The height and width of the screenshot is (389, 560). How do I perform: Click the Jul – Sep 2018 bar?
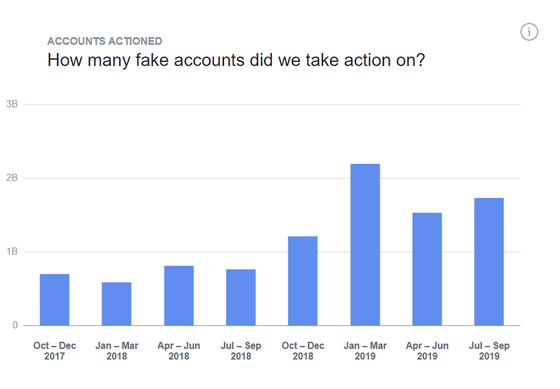[241, 297]
